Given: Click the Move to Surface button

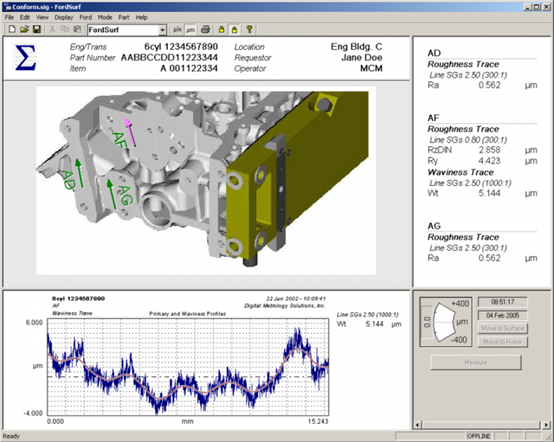Looking at the screenshot, I should [502, 329].
